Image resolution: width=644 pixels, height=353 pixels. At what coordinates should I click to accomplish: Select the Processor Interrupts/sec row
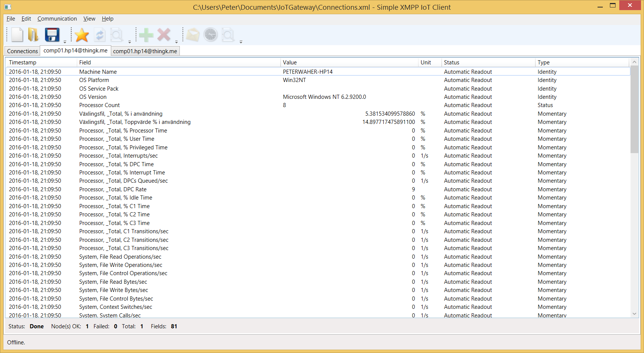tap(318, 156)
